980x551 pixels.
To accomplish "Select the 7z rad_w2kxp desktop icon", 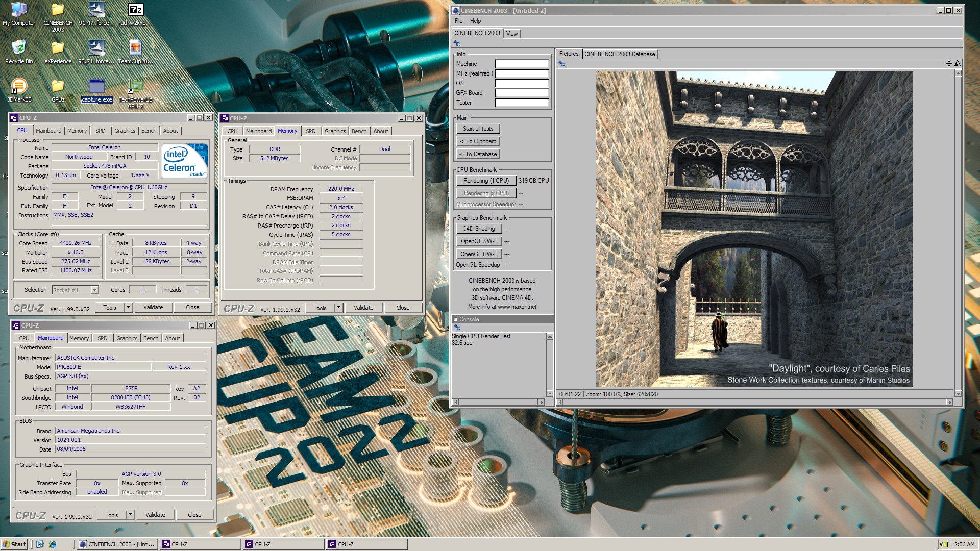I will [x=135, y=14].
